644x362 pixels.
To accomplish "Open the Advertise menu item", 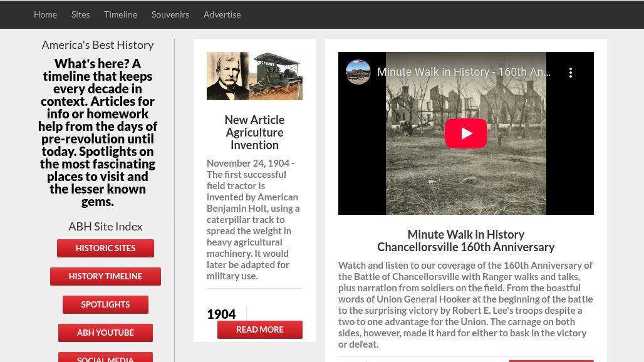I will 222,14.
